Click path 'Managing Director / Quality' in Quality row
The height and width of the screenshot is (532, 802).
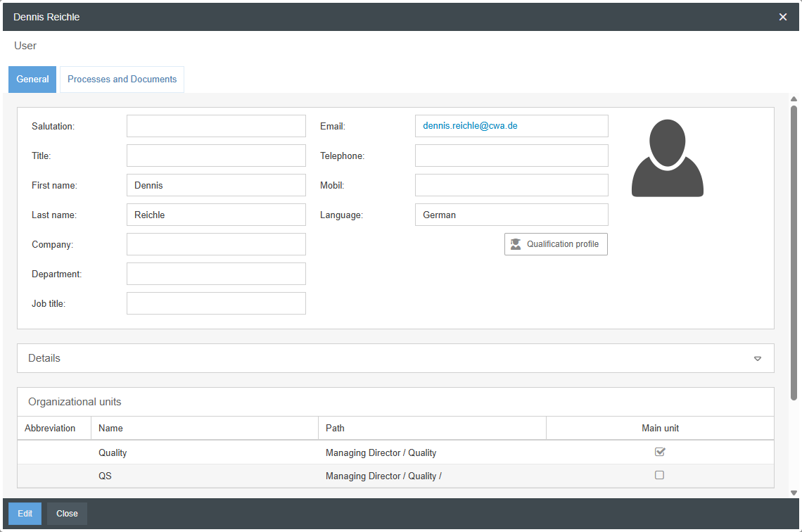pyautogui.click(x=381, y=452)
